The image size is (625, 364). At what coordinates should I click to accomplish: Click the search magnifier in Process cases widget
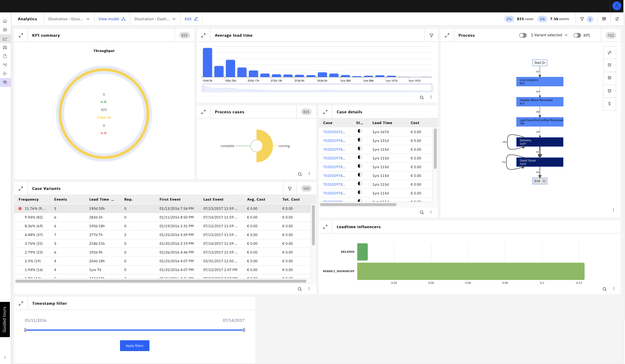coord(300,174)
